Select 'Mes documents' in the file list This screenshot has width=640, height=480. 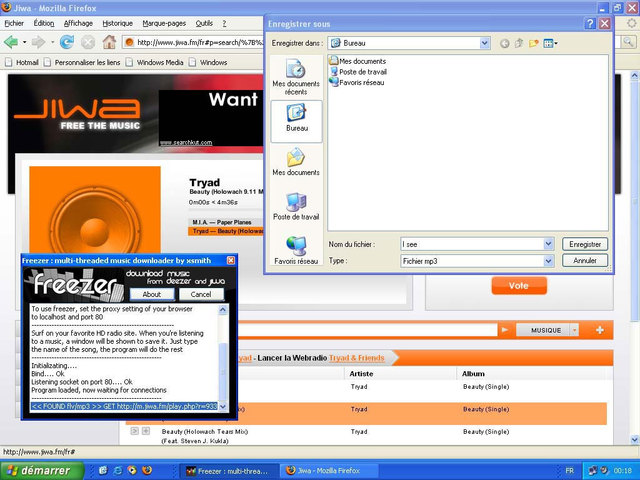tap(358, 61)
